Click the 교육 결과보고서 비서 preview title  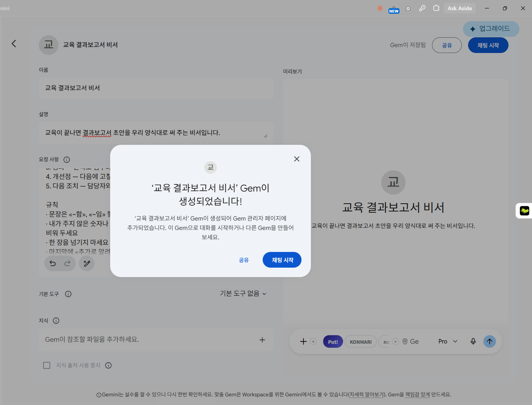point(393,207)
